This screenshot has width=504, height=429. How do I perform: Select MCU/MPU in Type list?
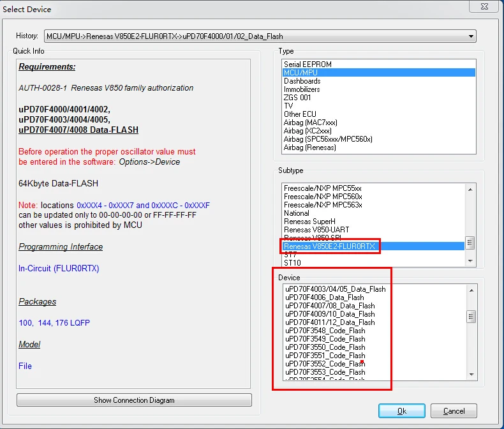[x=379, y=73]
